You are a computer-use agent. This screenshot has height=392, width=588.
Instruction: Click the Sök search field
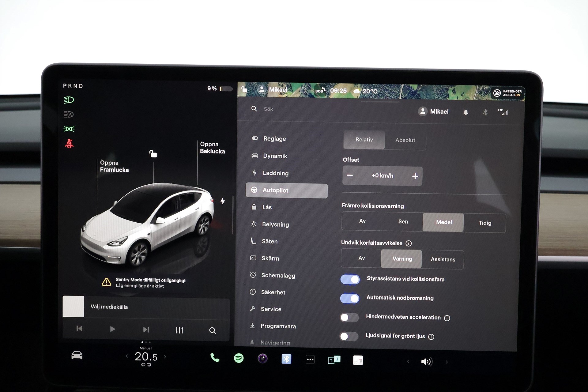(268, 109)
